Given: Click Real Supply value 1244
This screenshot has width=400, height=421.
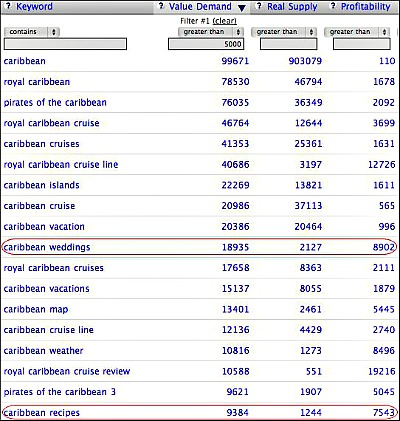Looking at the screenshot, I should (311, 413).
